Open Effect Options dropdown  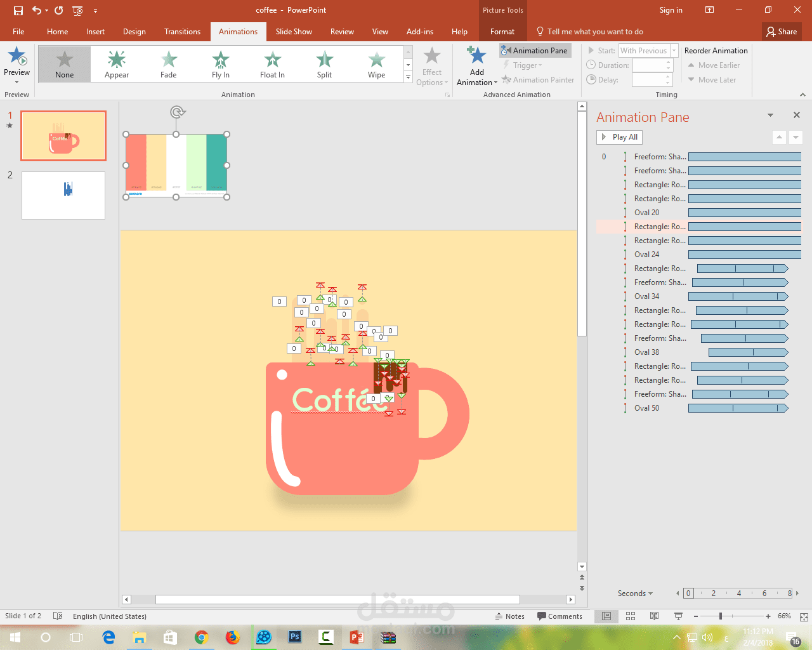coord(432,66)
